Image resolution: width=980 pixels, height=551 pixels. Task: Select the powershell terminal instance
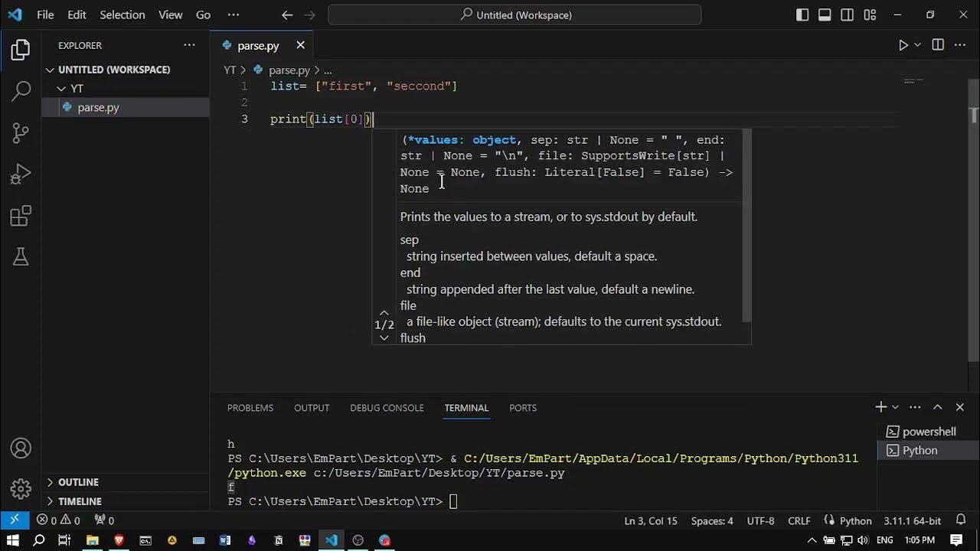[928, 432]
